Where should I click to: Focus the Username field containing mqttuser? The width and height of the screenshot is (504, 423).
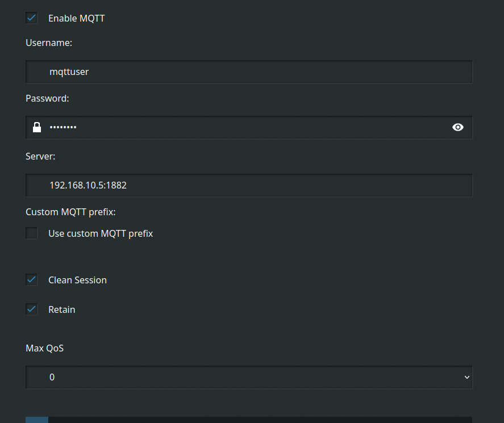click(249, 72)
